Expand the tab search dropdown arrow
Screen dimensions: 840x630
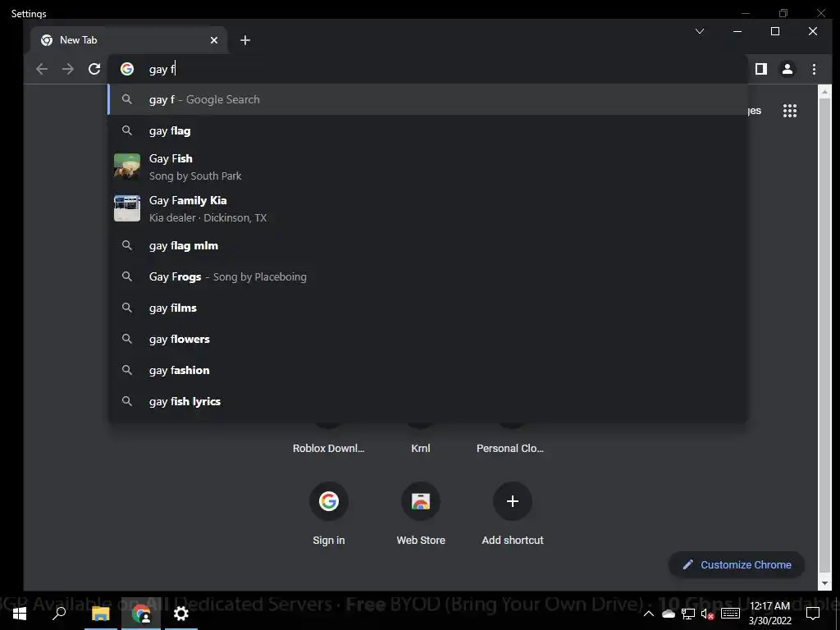700,32
